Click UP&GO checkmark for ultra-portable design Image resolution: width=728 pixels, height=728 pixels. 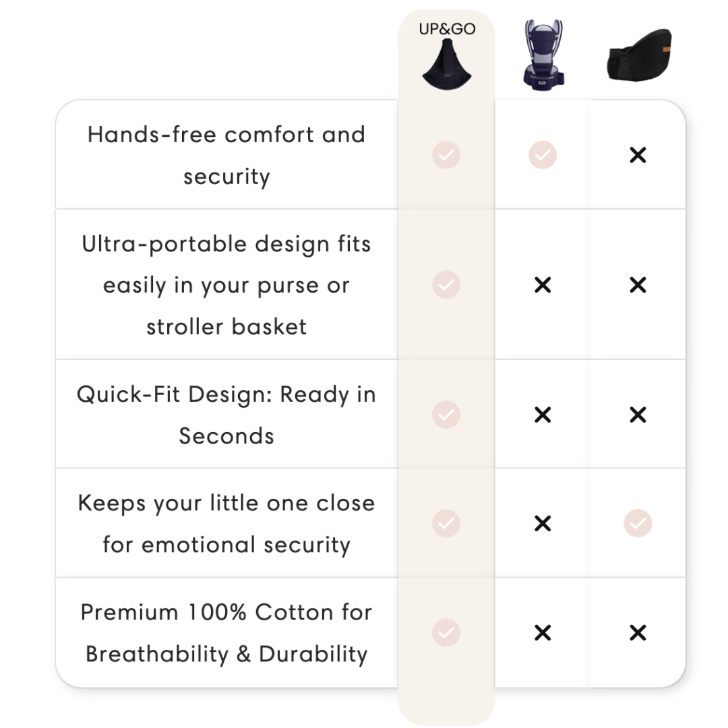[x=446, y=285]
